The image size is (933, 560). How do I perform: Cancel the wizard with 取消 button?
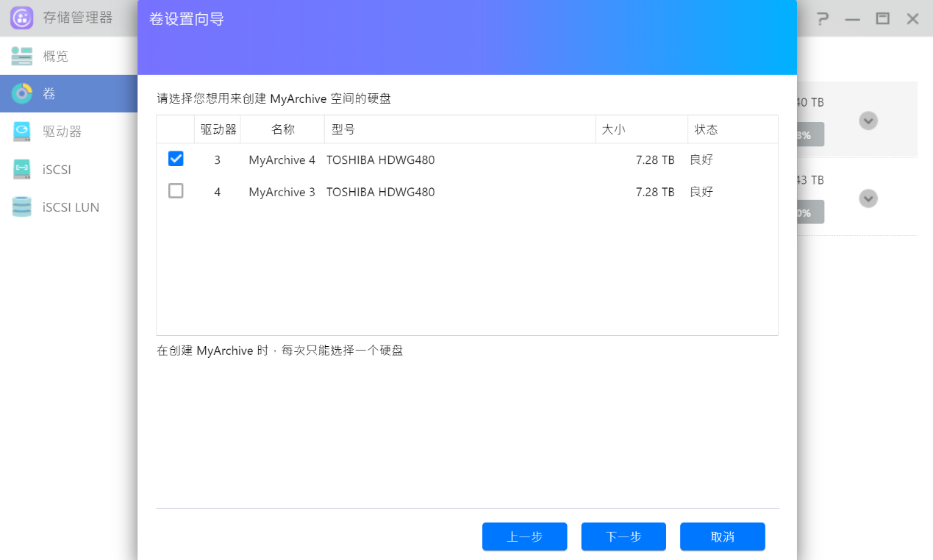click(722, 536)
